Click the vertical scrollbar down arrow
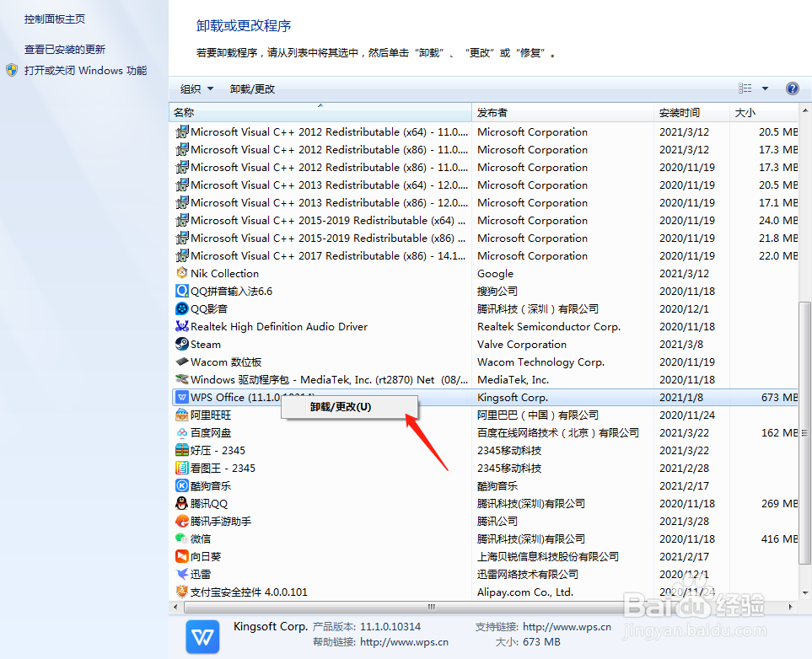The height and width of the screenshot is (659, 812). pos(805,593)
